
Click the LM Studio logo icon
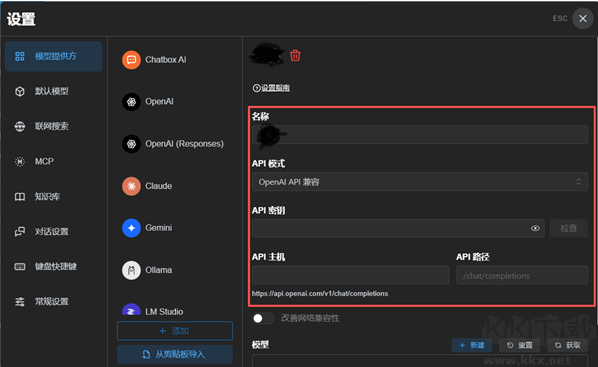pyautogui.click(x=131, y=309)
